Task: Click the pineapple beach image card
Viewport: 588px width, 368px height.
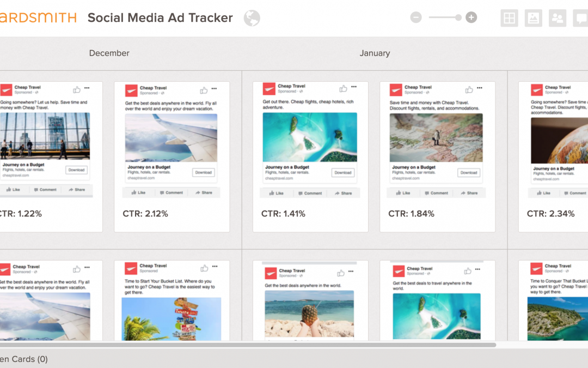Action: coord(309,314)
